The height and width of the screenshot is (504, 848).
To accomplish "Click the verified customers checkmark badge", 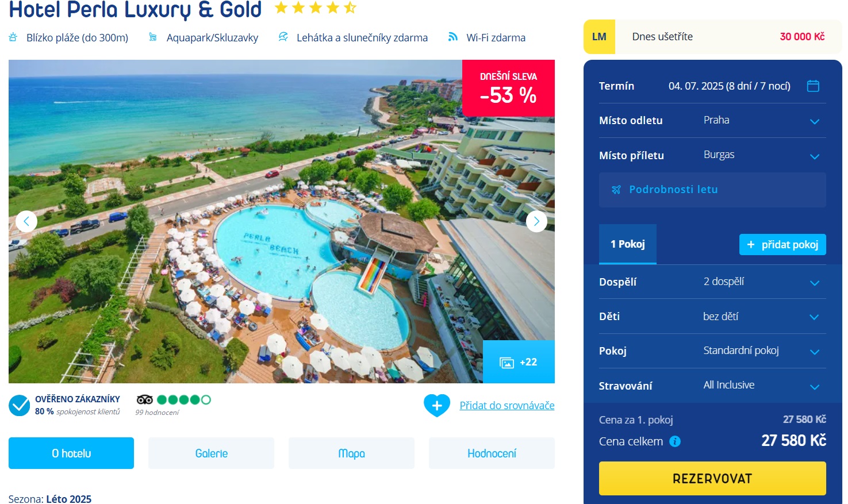I will click(x=20, y=405).
